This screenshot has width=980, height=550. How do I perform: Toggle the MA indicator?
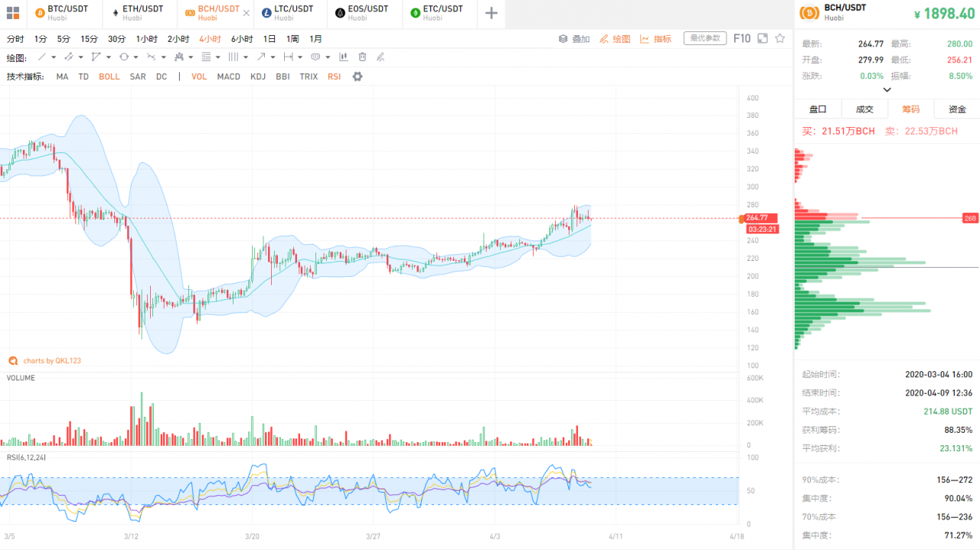coord(62,76)
